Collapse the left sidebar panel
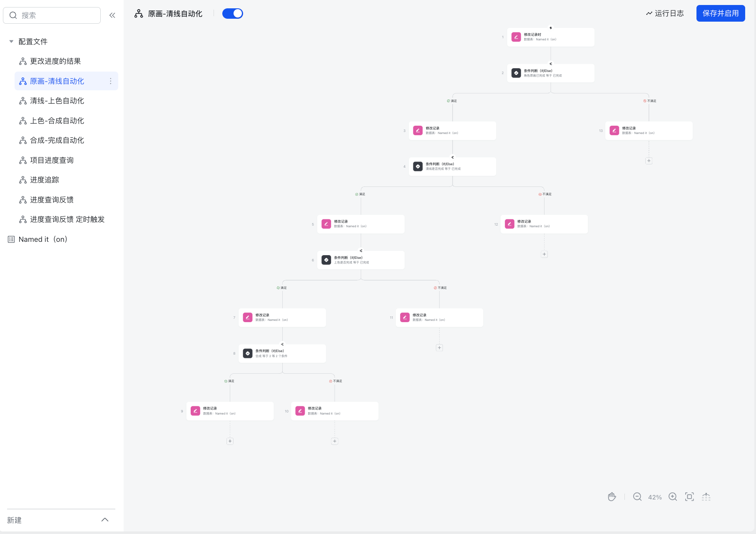The width and height of the screenshot is (756, 534). 112,15
